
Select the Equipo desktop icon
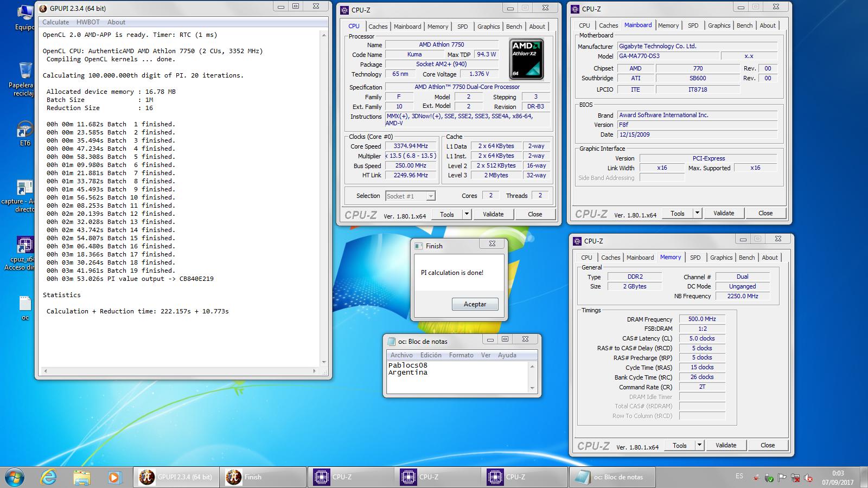(x=25, y=17)
